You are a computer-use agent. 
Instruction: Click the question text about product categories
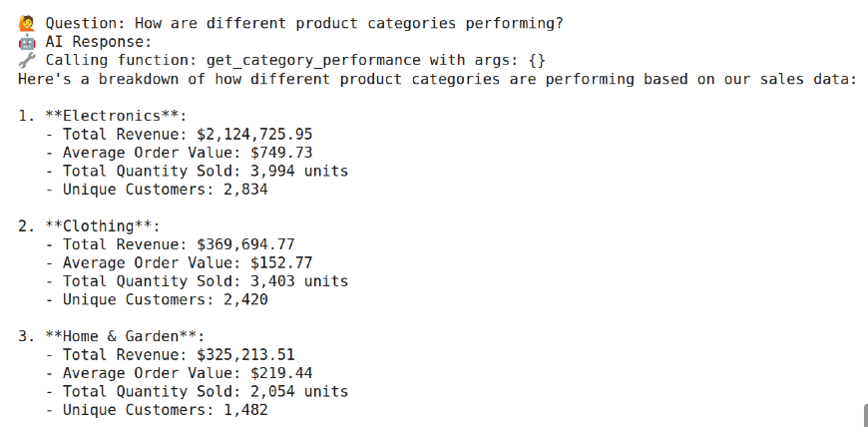pos(349,23)
